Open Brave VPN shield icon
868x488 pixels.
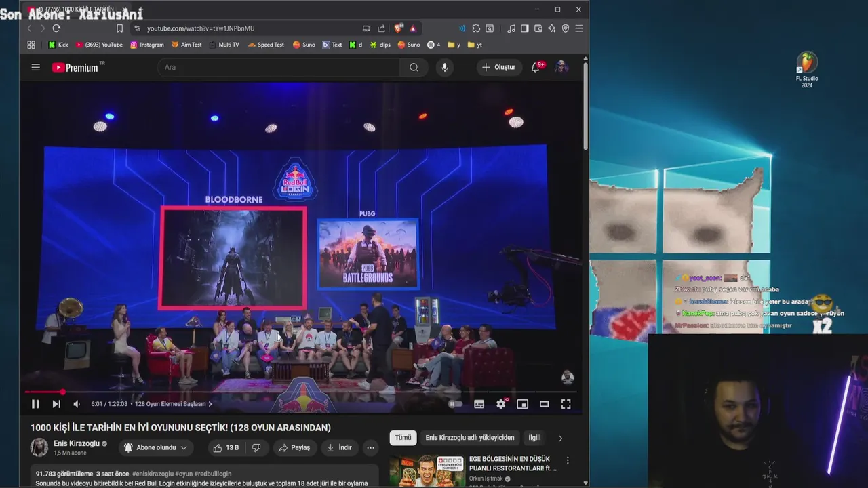565,28
